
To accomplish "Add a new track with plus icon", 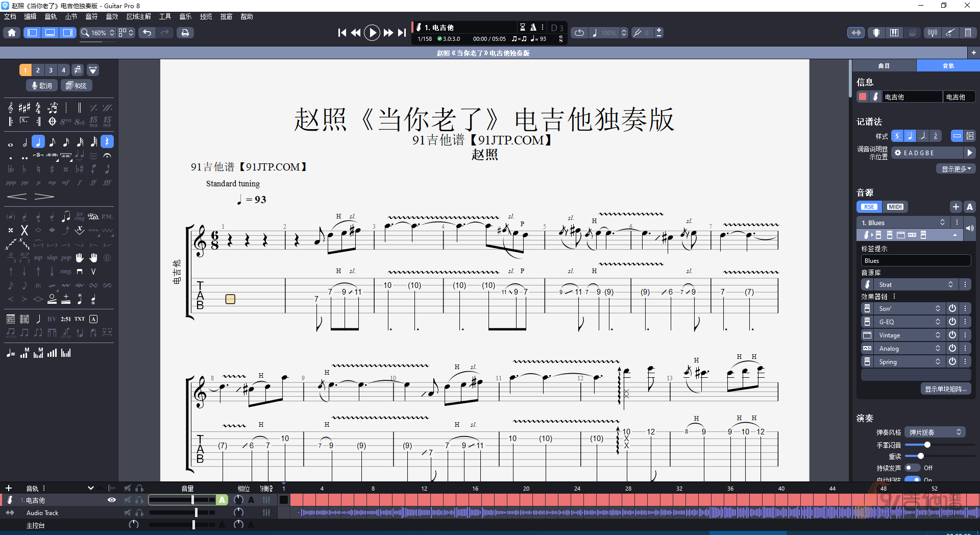I will pos(9,488).
